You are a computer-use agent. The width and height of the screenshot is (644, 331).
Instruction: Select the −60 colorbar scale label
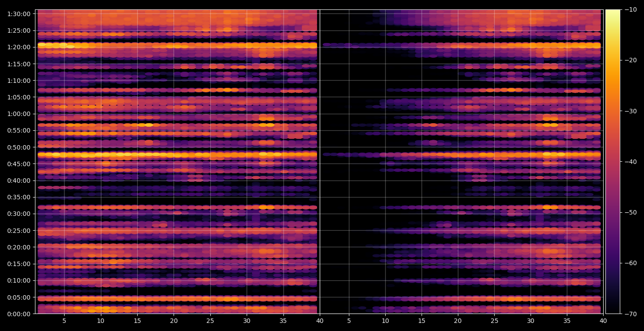(631, 263)
